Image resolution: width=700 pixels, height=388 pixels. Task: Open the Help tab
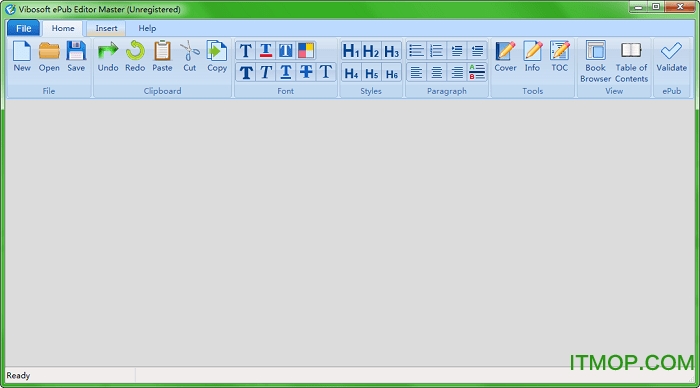(x=147, y=28)
